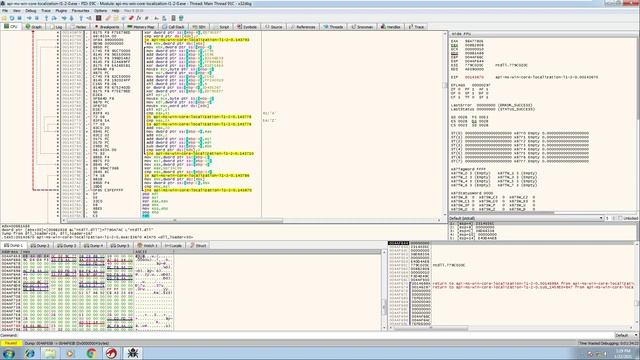Run the program with the toolbar arrow icon
Screen dimensions: 640x360
29,18
